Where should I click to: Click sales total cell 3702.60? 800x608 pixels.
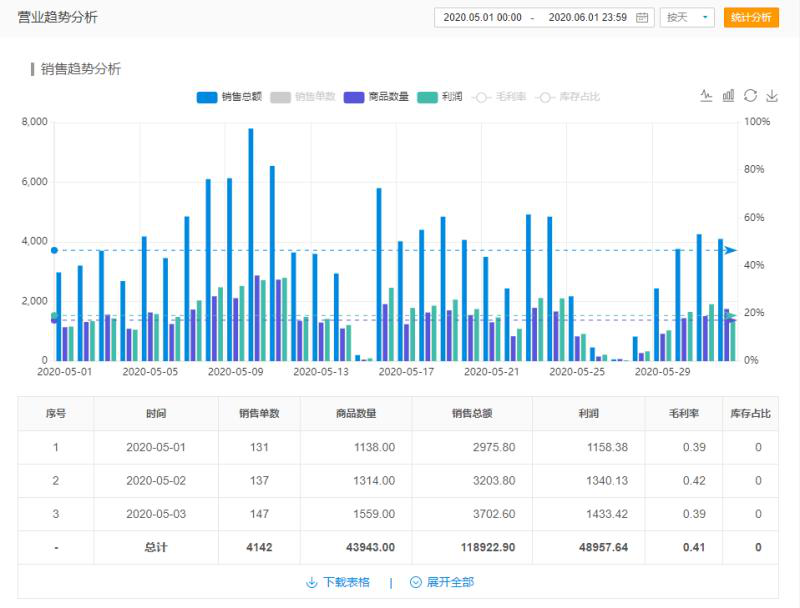pyautogui.click(x=493, y=514)
